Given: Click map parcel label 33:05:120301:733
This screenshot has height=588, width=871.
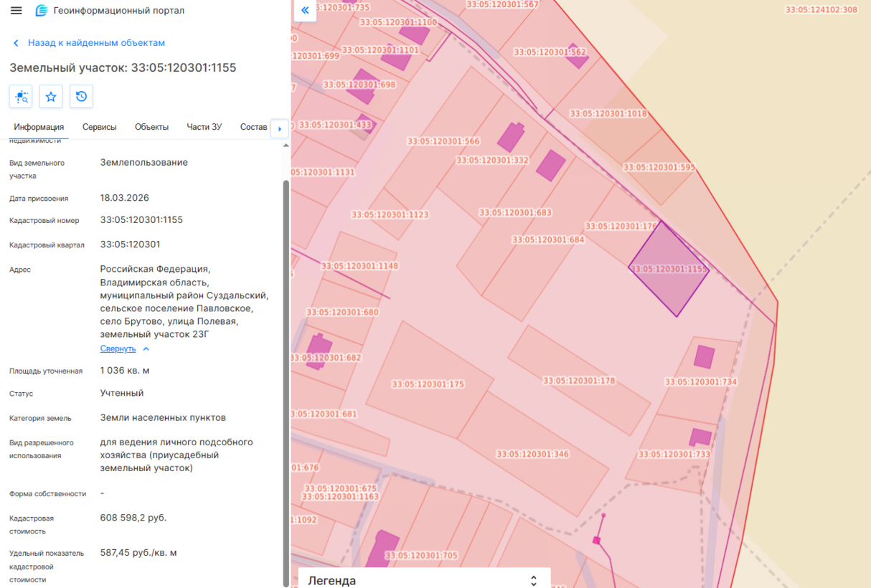Looking at the screenshot, I should (x=674, y=454).
